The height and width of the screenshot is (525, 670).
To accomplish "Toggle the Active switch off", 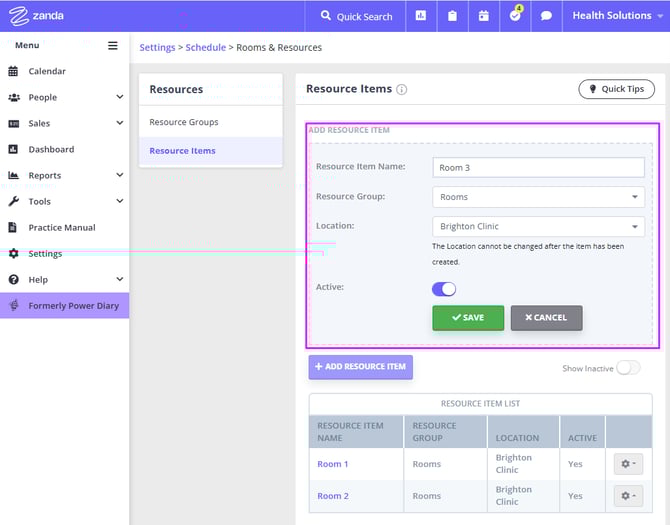I will coord(444,289).
